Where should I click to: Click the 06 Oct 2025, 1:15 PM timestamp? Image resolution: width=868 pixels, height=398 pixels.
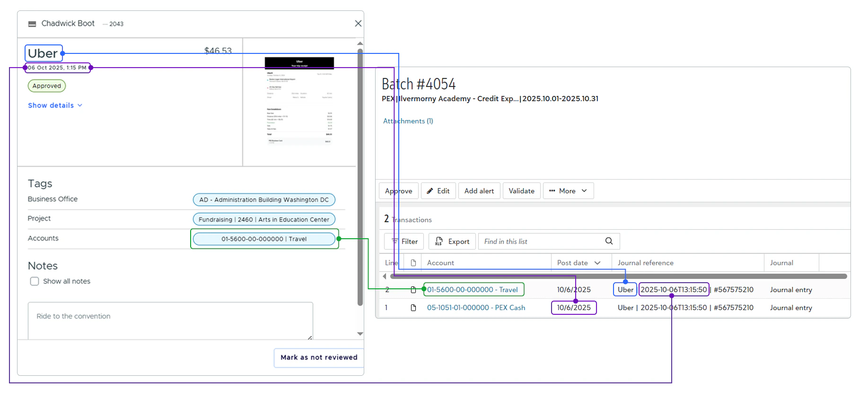point(57,68)
